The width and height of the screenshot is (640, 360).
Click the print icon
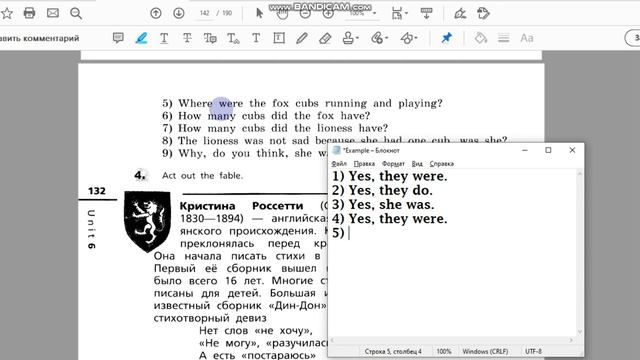tap(29, 13)
